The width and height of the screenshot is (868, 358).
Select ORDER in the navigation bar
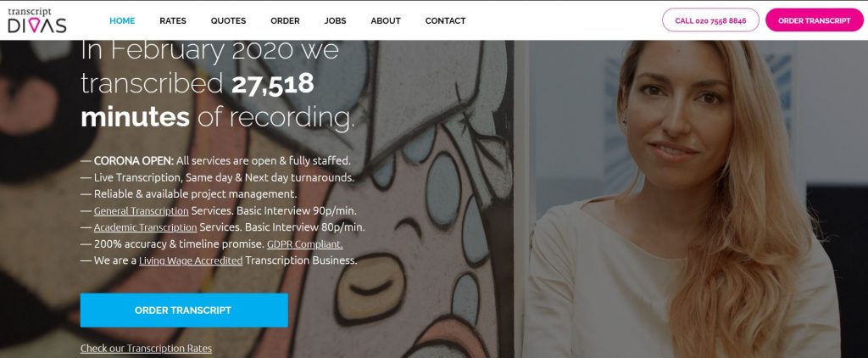285,21
